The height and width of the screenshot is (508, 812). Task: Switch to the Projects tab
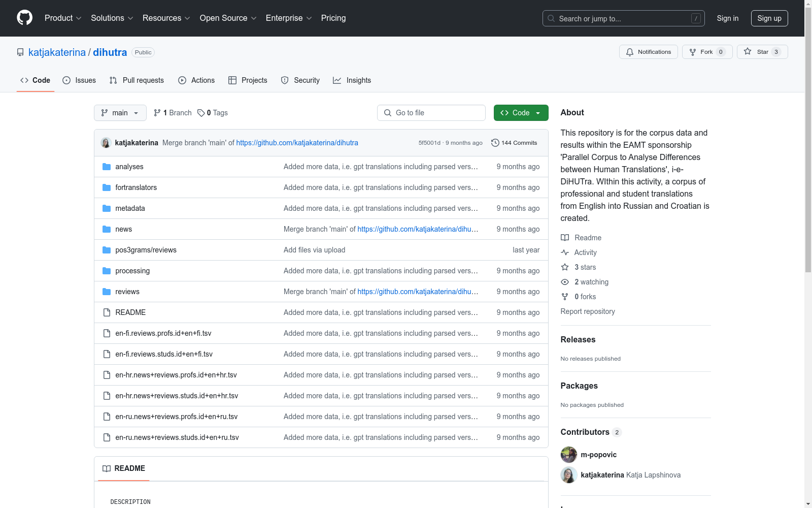coord(248,80)
